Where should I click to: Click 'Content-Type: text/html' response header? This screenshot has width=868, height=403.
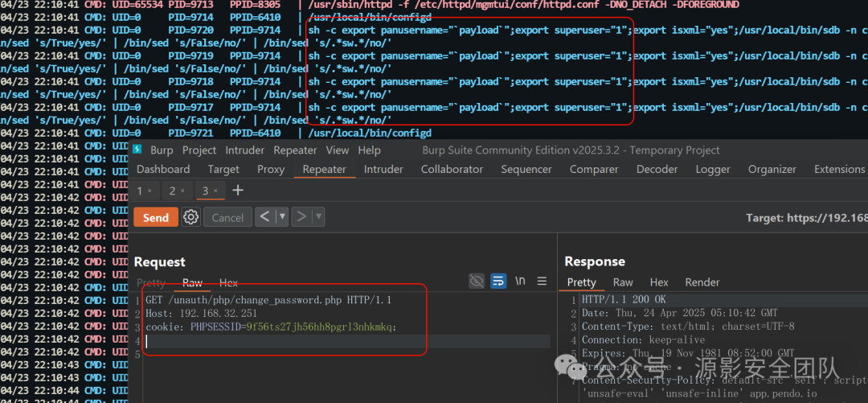click(x=688, y=327)
